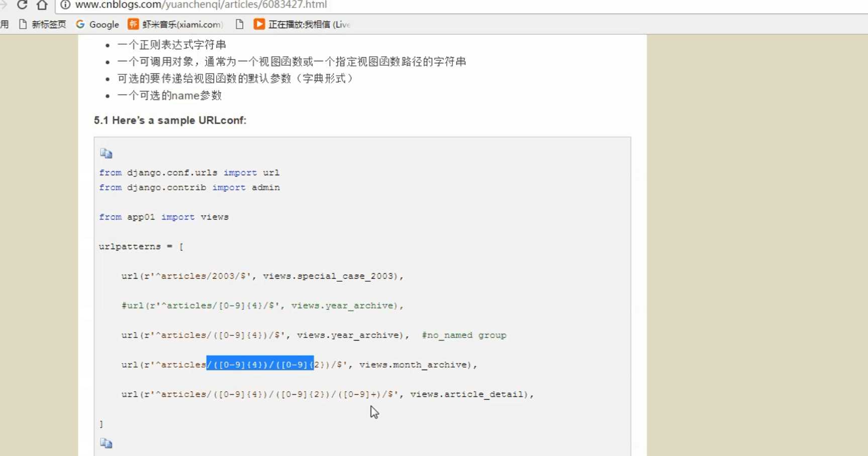Open the 正在播放:我相信 bookmark
The height and width of the screenshot is (456, 868).
coord(302,24)
